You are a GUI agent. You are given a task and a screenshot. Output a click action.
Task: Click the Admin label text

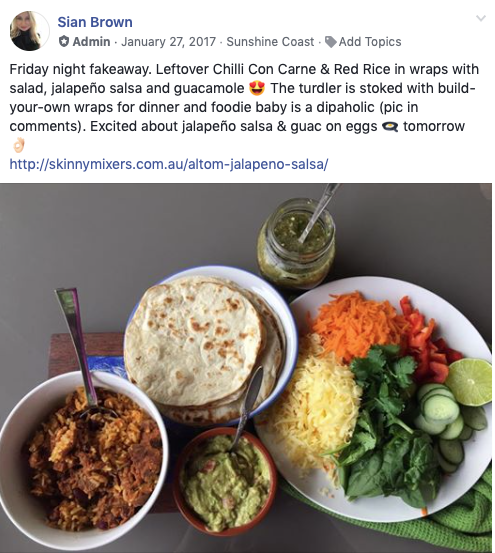(x=91, y=42)
